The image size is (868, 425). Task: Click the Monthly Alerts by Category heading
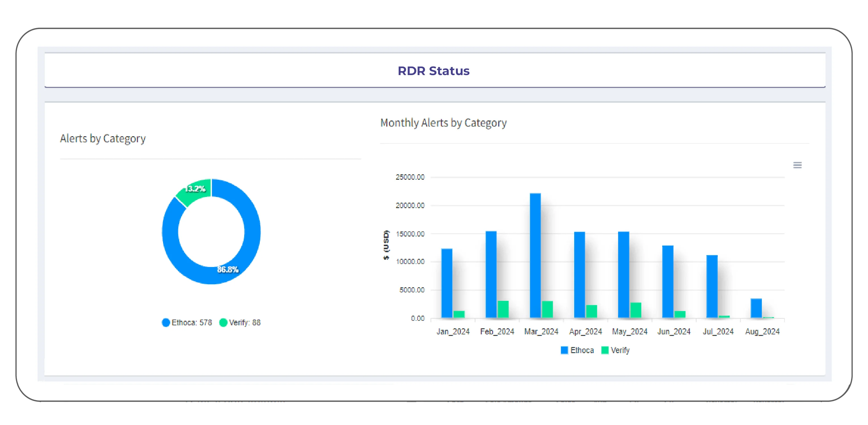coord(443,123)
